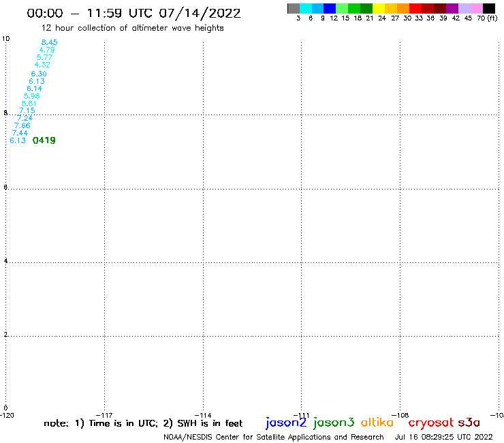This screenshot has height=443, width=504.
Task: Select the 5.61 wave height value
Action: click(x=29, y=104)
